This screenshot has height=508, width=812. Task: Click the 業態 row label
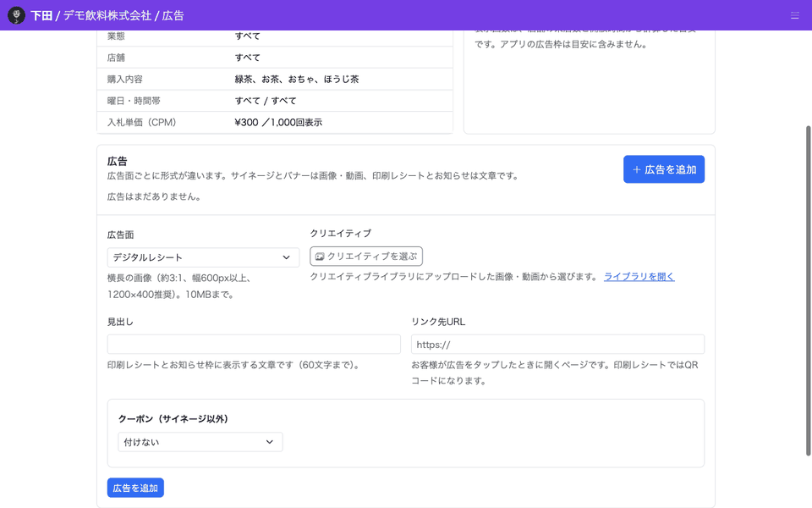pyautogui.click(x=116, y=36)
